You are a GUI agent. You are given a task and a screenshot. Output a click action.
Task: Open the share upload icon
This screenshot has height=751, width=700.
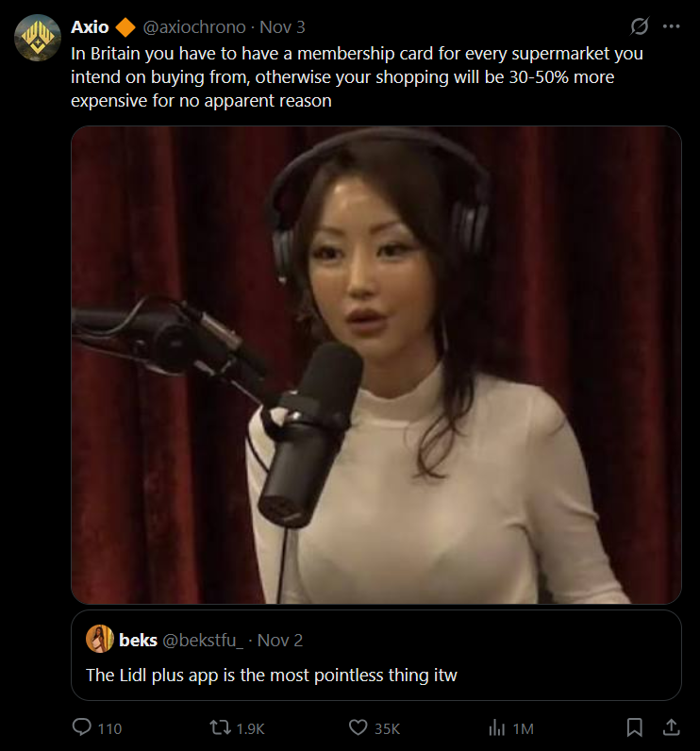pos(672,727)
